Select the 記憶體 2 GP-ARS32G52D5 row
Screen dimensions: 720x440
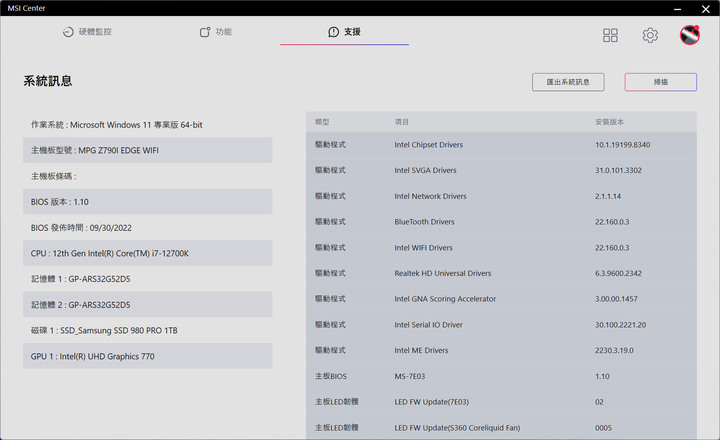[147, 305]
